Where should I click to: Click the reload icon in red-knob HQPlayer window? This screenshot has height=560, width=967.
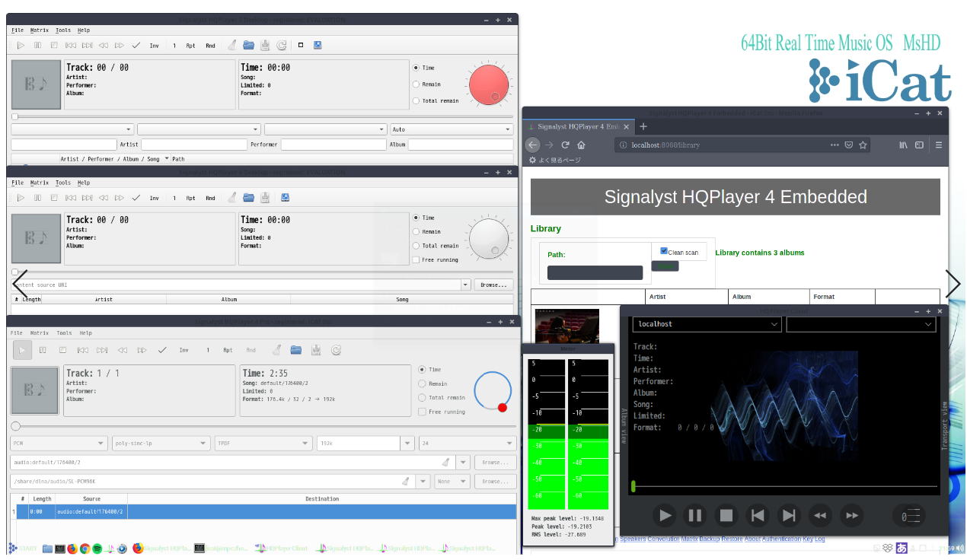[x=282, y=46]
